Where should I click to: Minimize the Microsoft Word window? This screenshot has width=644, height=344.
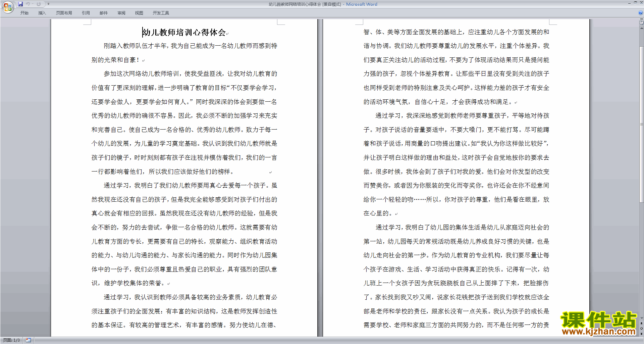[x=629, y=3]
